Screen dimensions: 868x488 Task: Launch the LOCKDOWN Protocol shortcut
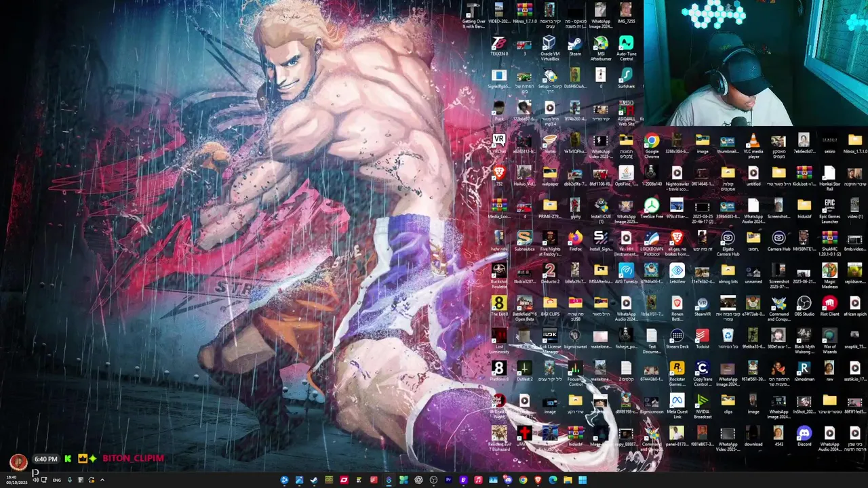click(652, 244)
